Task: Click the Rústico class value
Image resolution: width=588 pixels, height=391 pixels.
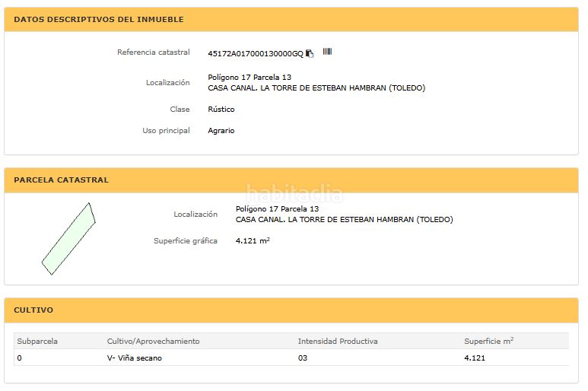Action: pyautogui.click(x=221, y=109)
